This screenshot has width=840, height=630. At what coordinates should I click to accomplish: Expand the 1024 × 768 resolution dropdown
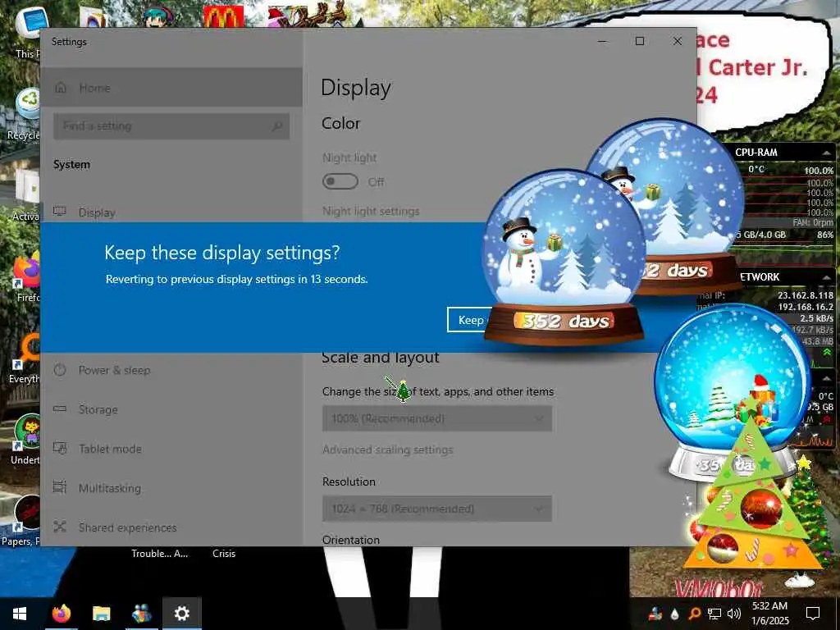point(436,509)
